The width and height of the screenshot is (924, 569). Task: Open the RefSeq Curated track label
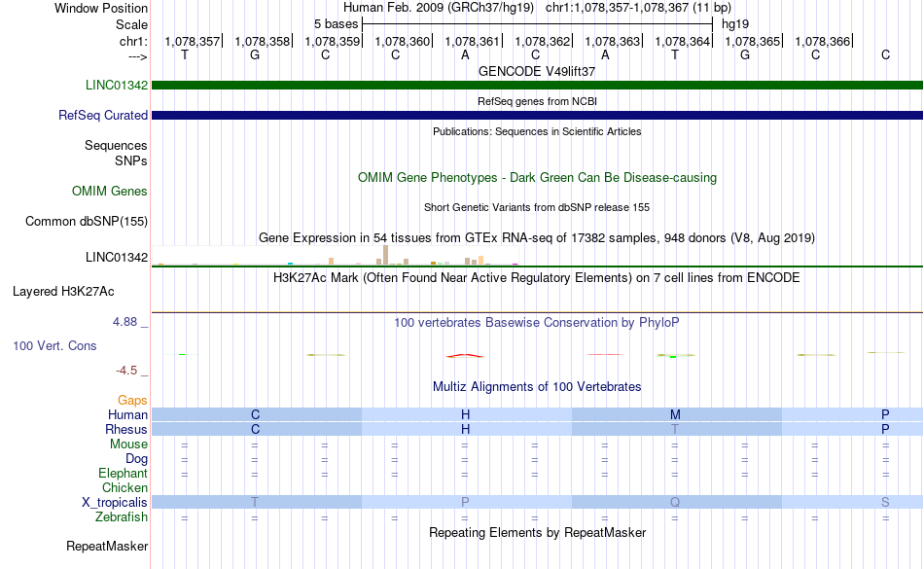coord(103,115)
